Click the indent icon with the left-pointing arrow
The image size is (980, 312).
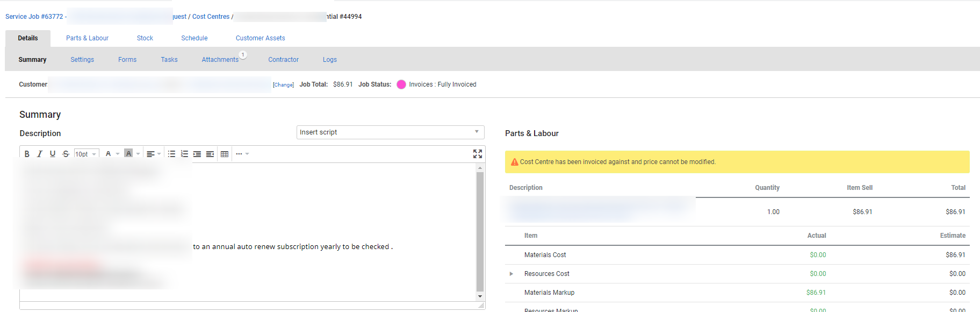click(x=210, y=154)
